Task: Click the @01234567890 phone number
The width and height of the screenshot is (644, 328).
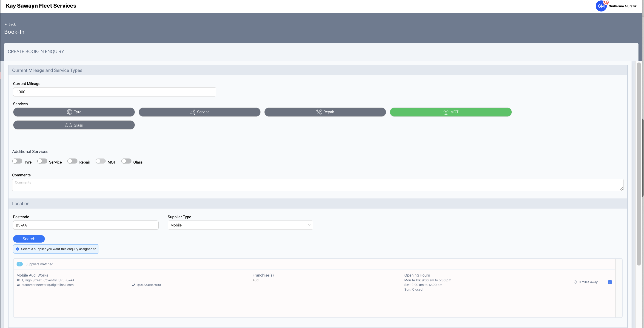Action: click(149, 285)
